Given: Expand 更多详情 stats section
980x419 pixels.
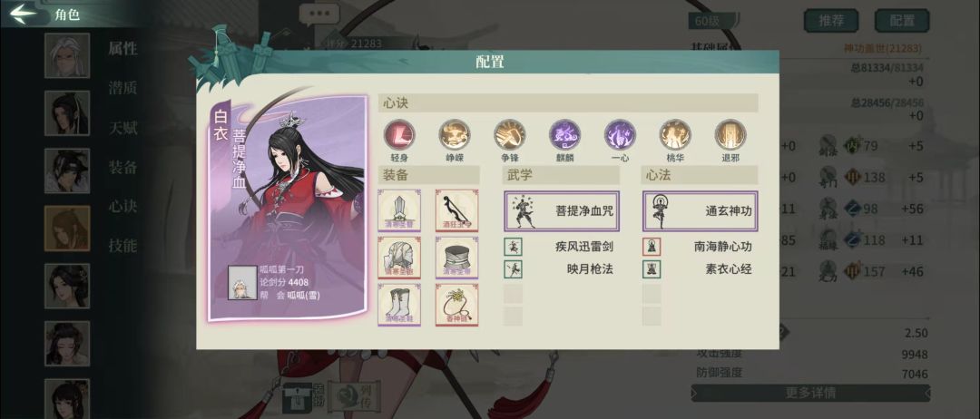Looking at the screenshot, I should coord(810,394).
